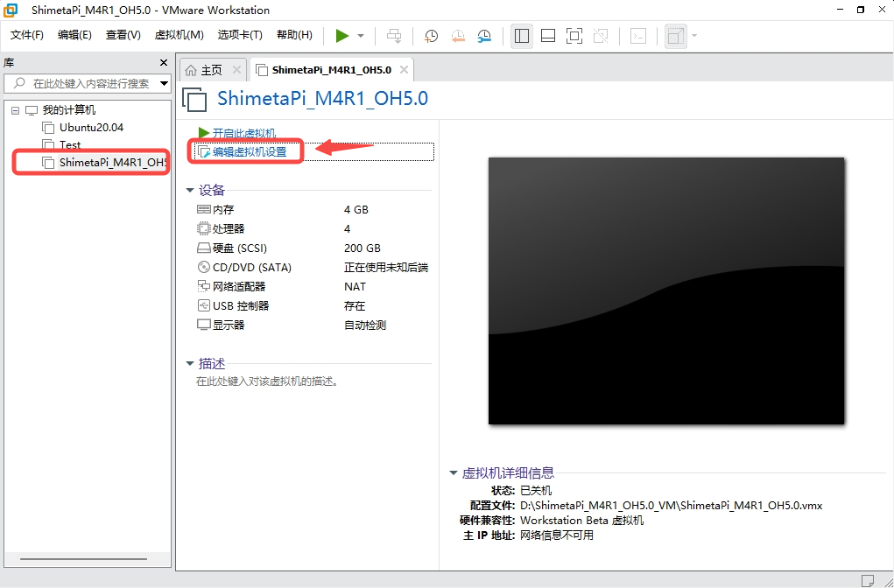Click the stretch guest display icon
Image resolution: width=894 pixels, height=588 pixels.
676,36
